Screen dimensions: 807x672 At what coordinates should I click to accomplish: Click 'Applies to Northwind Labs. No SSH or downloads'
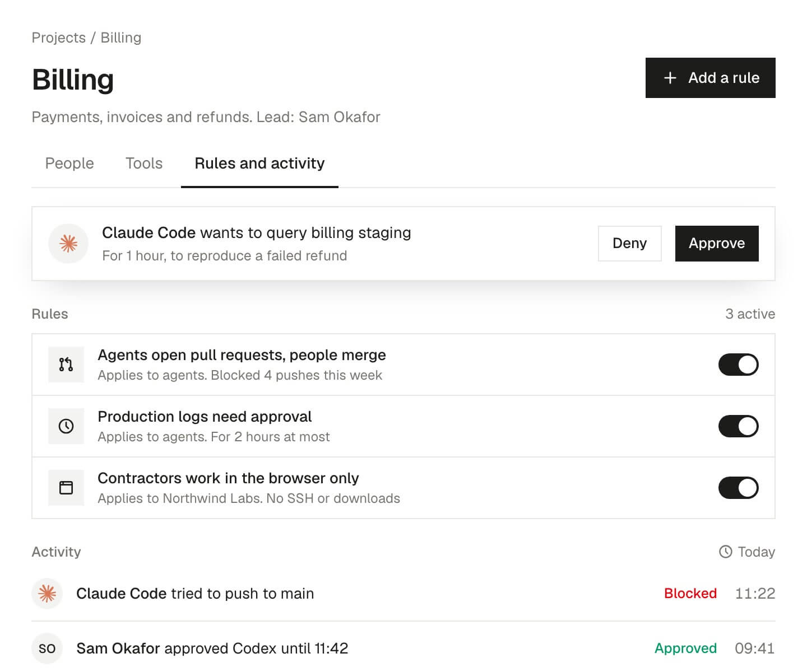(249, 498)
